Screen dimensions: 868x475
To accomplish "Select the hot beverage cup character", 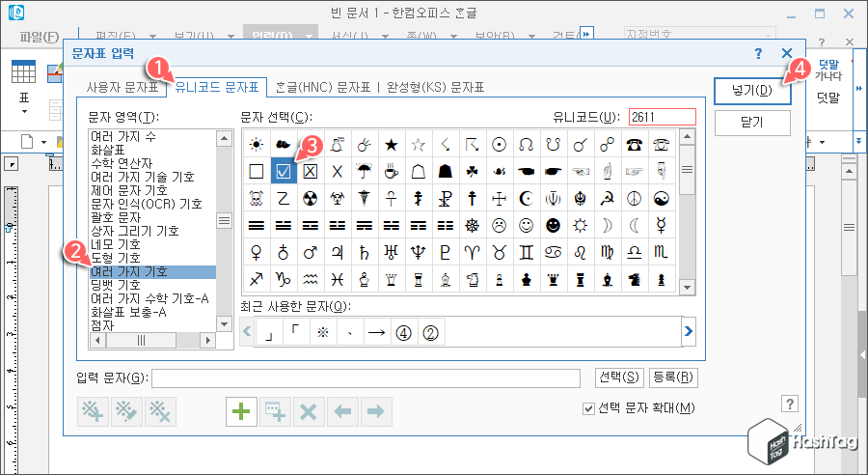I will point(392,171).
